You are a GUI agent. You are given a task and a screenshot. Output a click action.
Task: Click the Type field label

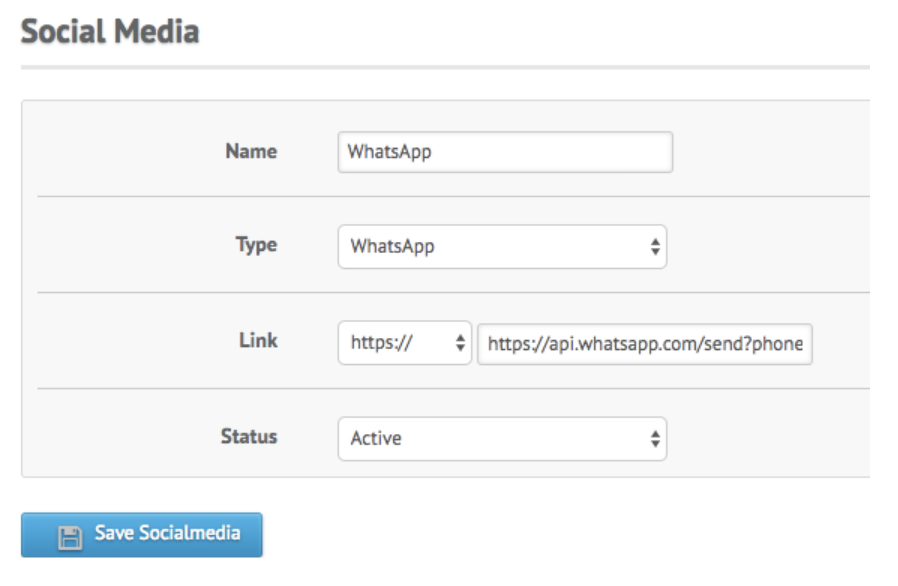(x=256, y=245)
